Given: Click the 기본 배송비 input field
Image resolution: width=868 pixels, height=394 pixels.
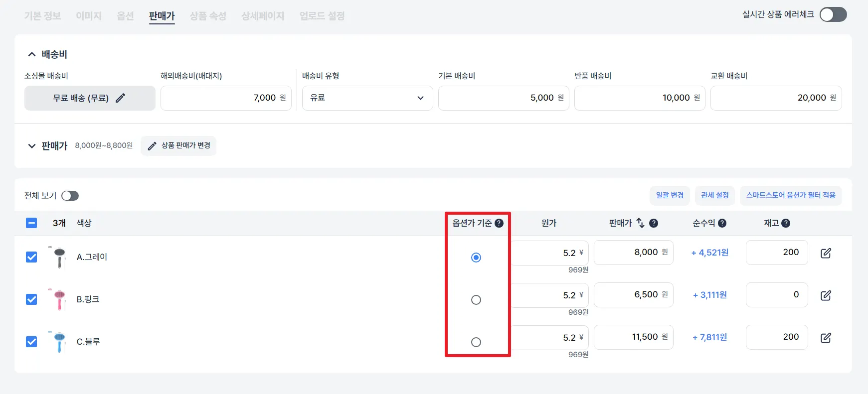Looking at the screenshot, I should (x=503, y=98).
